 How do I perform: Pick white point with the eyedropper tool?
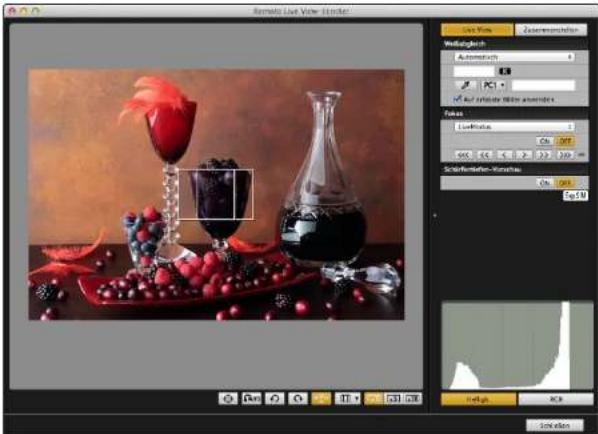[465, 85]
